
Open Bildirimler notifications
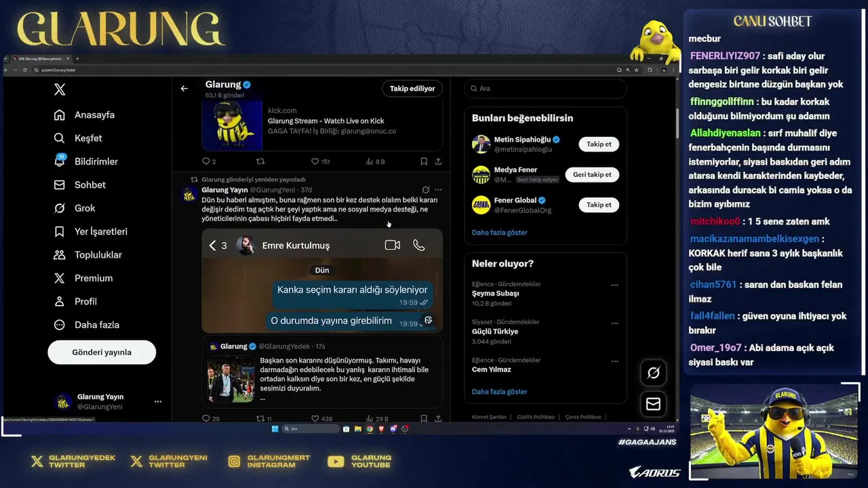point(85,161)
